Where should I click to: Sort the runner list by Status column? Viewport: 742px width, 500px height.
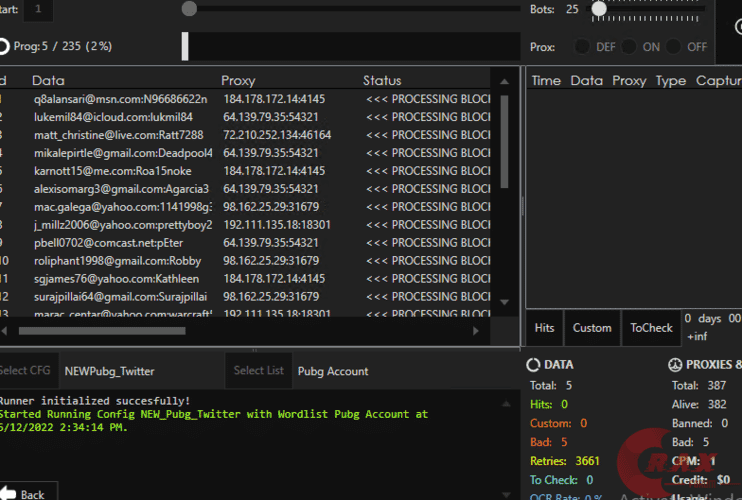click(x=382, y=80)
